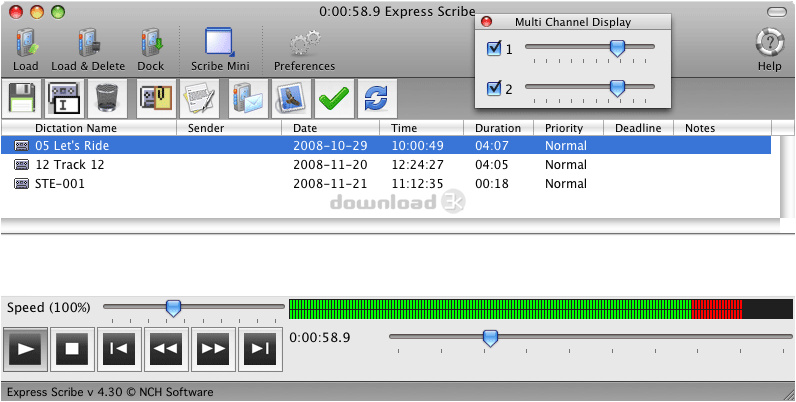Click the floppy disk save icon
This screenshot has width=796, height=402.
pos(24,98)
